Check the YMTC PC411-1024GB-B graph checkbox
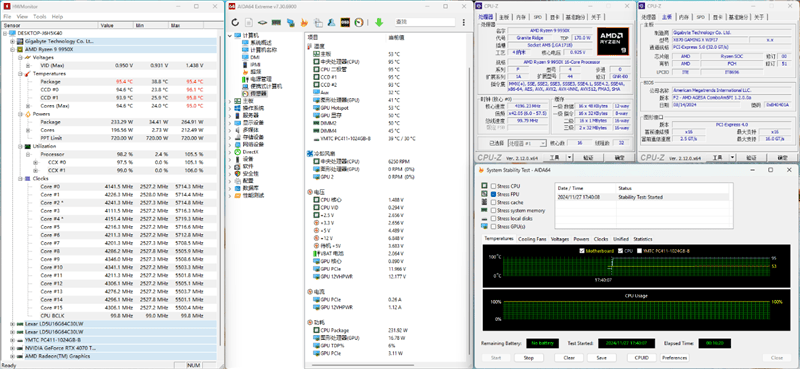 point(639,251)
